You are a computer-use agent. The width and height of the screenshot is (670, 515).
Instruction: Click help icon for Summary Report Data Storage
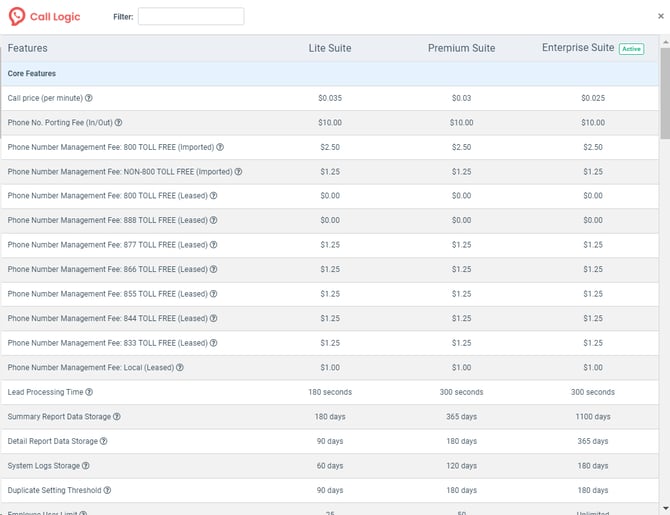[117, 417]
